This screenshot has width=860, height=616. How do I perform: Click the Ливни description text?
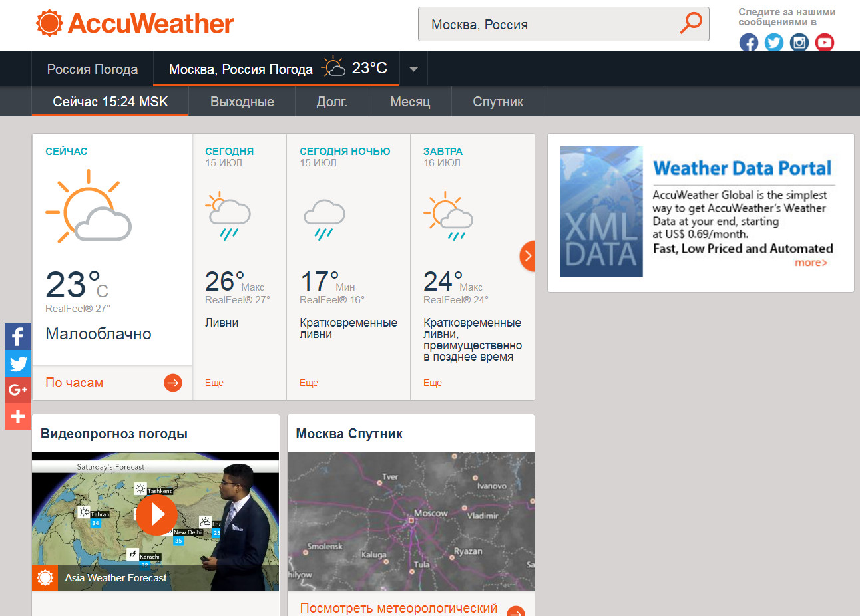pos(222,323)
